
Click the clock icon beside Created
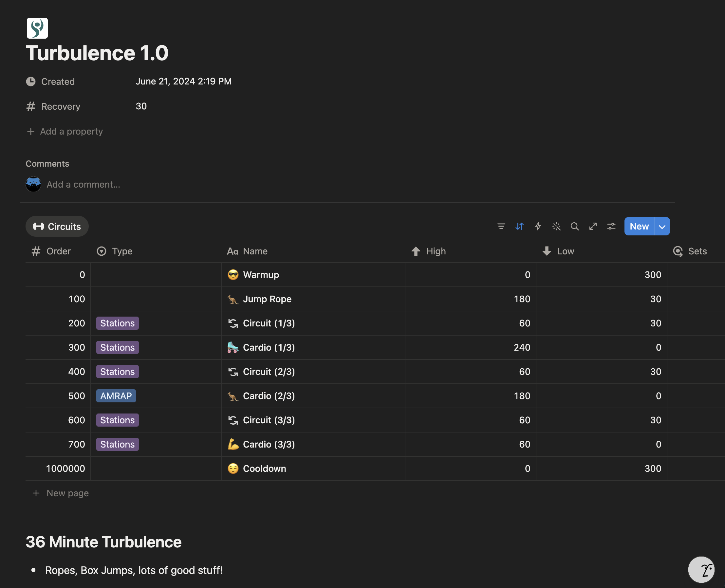click(x=31, y=81)
